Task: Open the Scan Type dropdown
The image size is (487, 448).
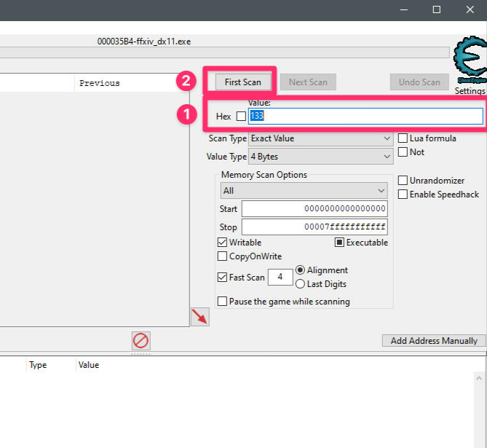Action: pyautogui.click(x=320, y=138)
